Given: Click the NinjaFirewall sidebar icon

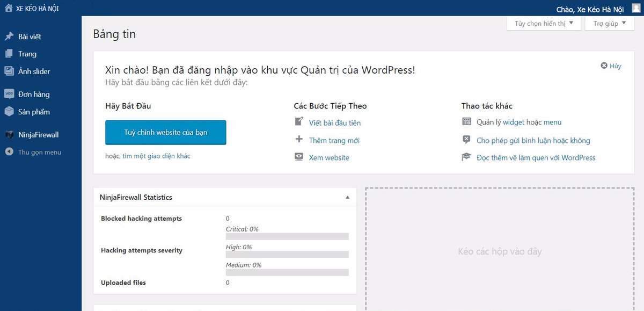Looking at the screenshot, I should coord(9,135).
